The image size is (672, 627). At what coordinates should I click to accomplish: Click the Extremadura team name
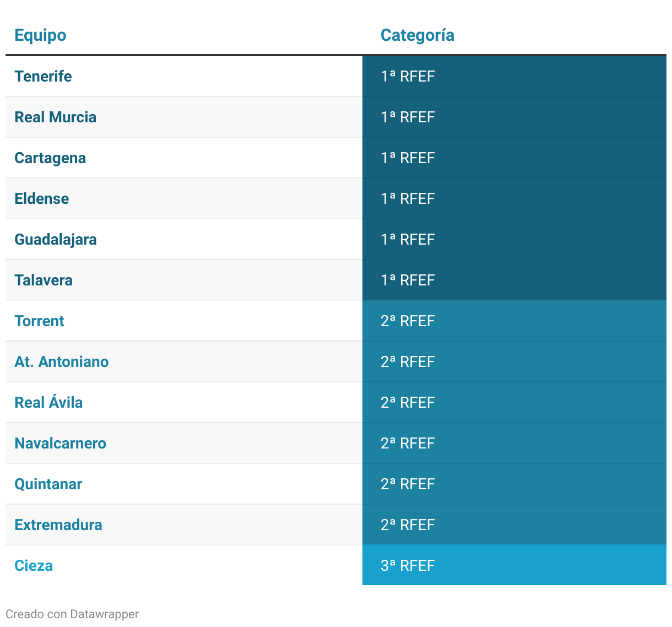[58, 525]
